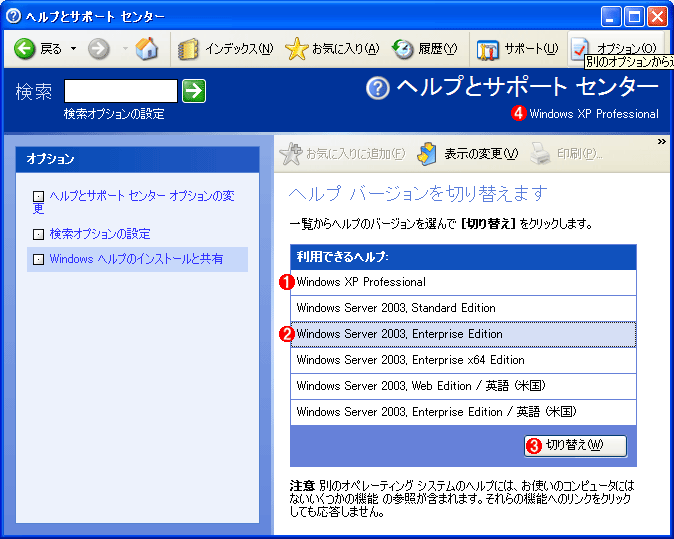Select Windows Server 2003, Enterprise Edition row
The height and width of the screenshot is (539, 674).
point(463,334)
